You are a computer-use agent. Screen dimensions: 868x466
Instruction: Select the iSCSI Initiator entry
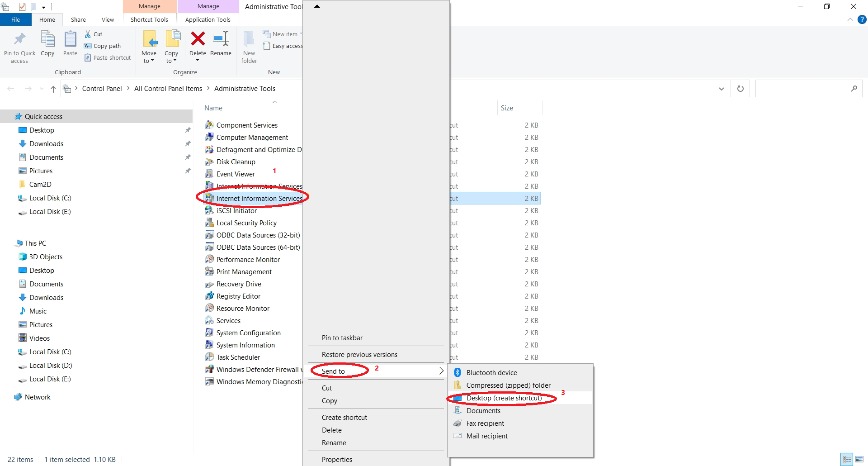236,210
